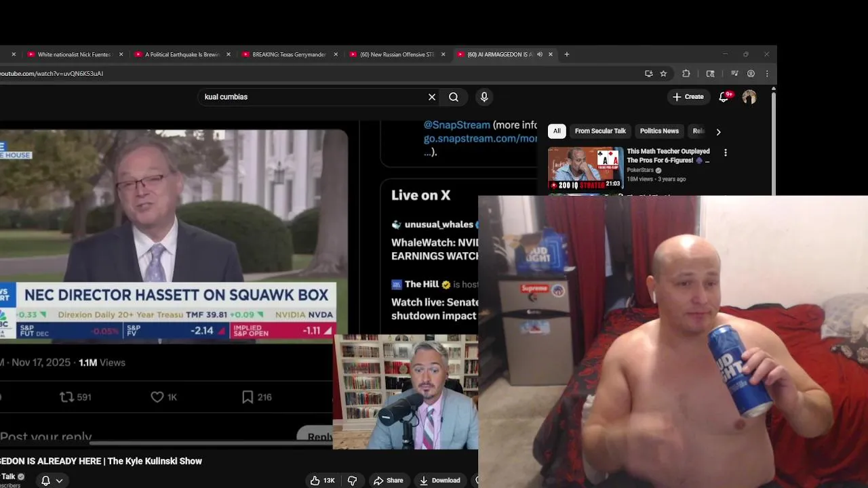The width and height of the screenshot is (868, 488).
Task: Open The Hill live post
Action: pos(435,300)
